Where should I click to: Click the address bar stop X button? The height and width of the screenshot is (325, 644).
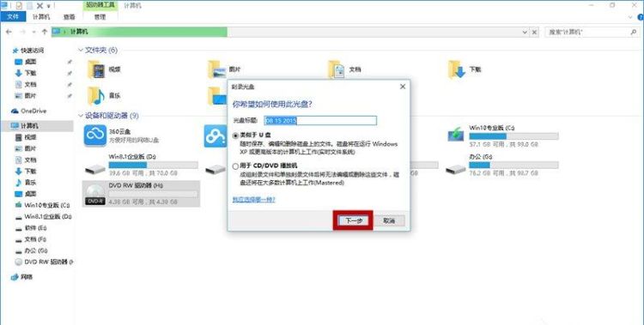click(x=534, y=32)
